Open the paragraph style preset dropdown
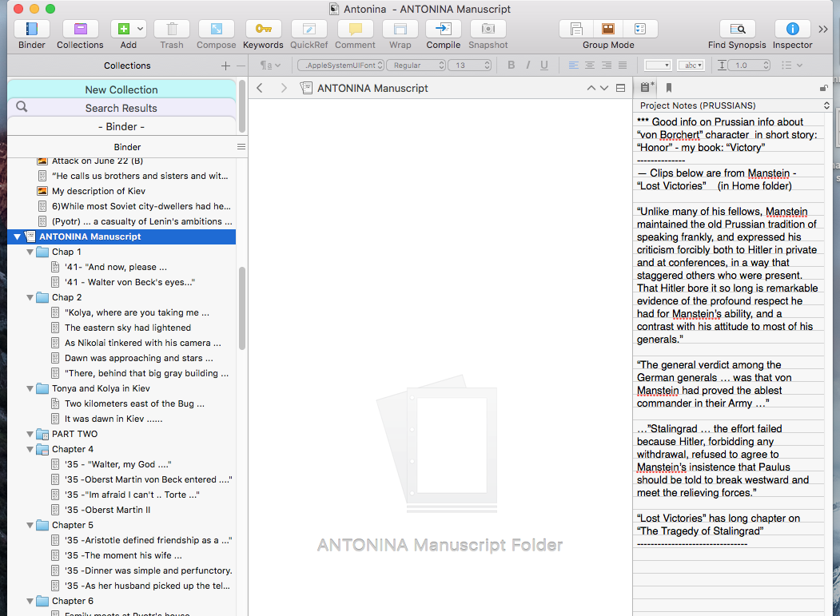The image size is (840, 616). pyautogui.click(x=270, y=66)
